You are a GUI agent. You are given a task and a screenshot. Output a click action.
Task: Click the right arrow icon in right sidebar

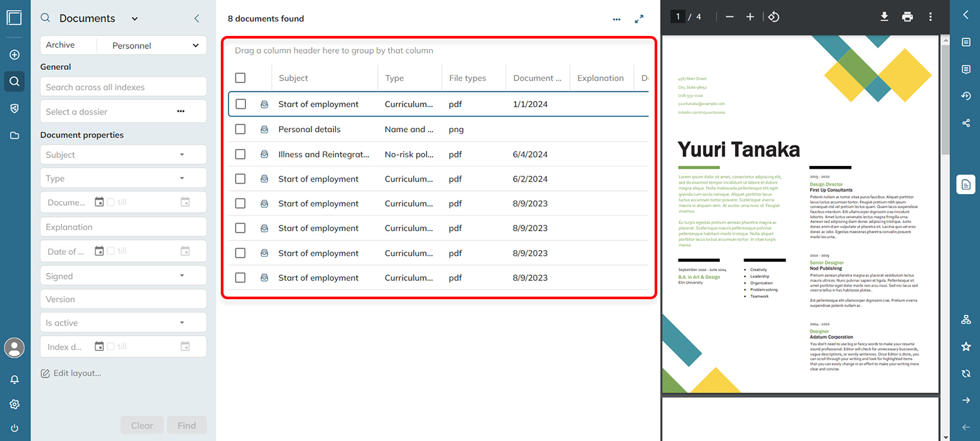[x=966, y=400]
